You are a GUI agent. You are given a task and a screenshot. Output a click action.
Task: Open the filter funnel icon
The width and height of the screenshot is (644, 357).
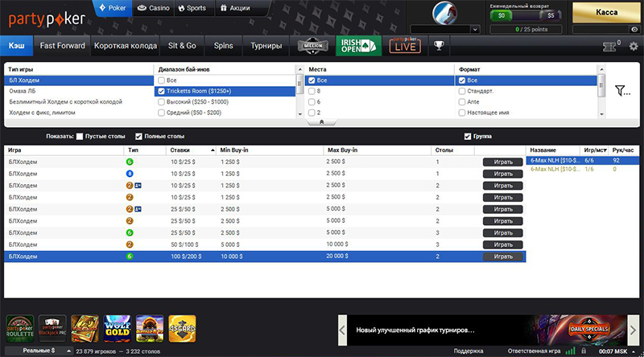(x=622, y=91)
